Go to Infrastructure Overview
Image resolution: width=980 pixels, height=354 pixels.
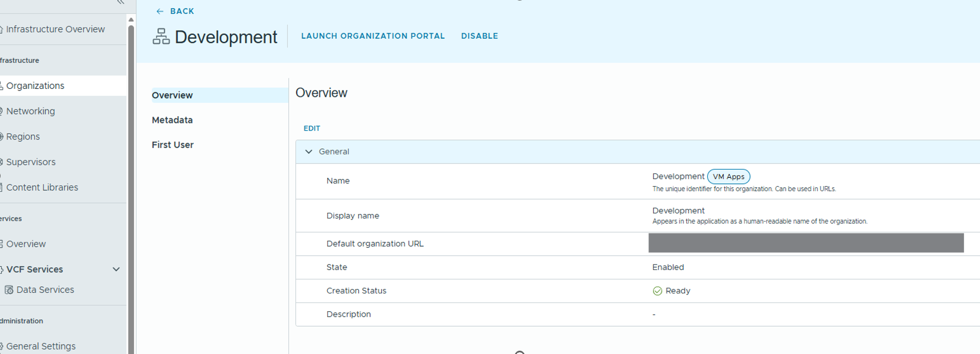click(x=55, y=29)
